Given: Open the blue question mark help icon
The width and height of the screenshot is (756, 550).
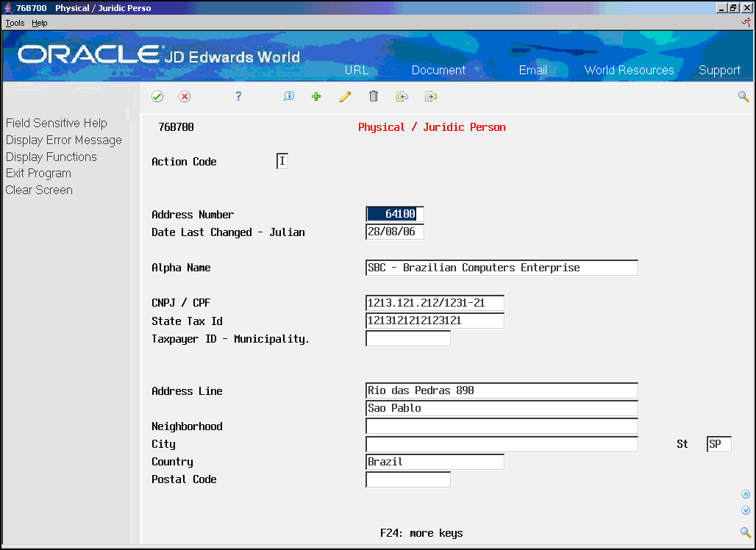Looking at the screenshot, I should [238, 96].
